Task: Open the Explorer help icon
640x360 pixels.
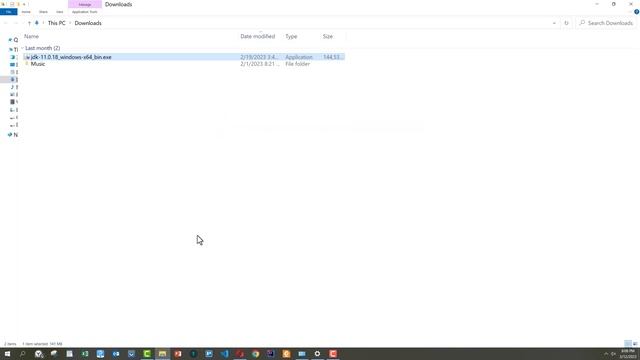Action: point(636,12)
